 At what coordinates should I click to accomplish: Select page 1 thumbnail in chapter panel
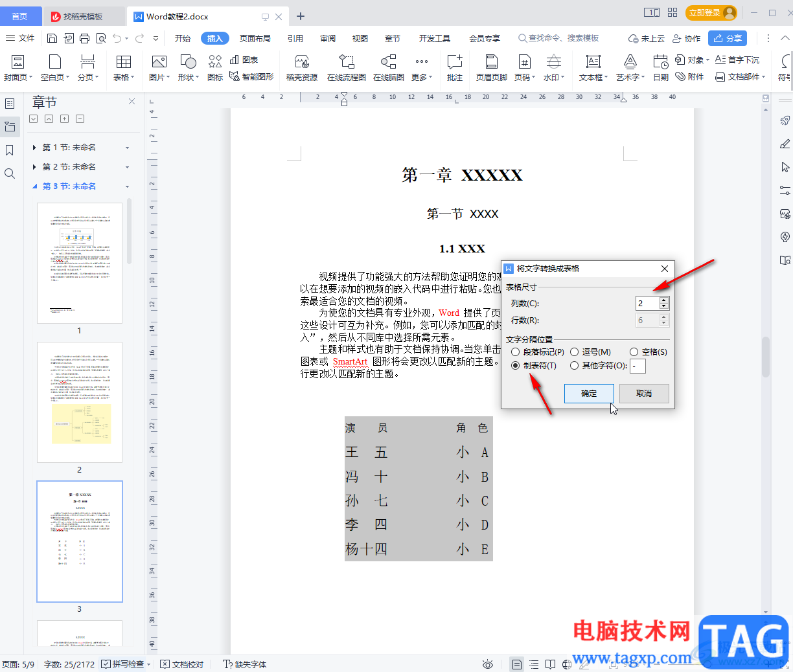point(80,263)
